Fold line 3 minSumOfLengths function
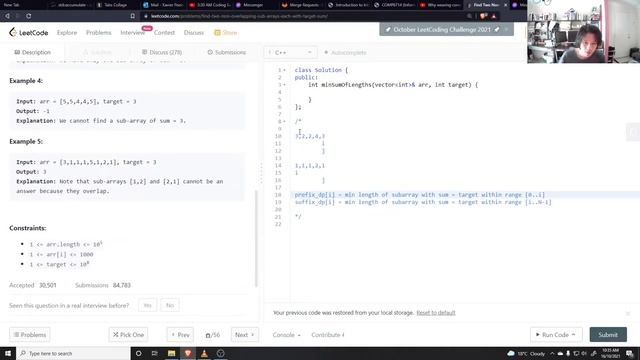This screenshot has width=640, height=360. pyautogui.click(x=284, y=85)
